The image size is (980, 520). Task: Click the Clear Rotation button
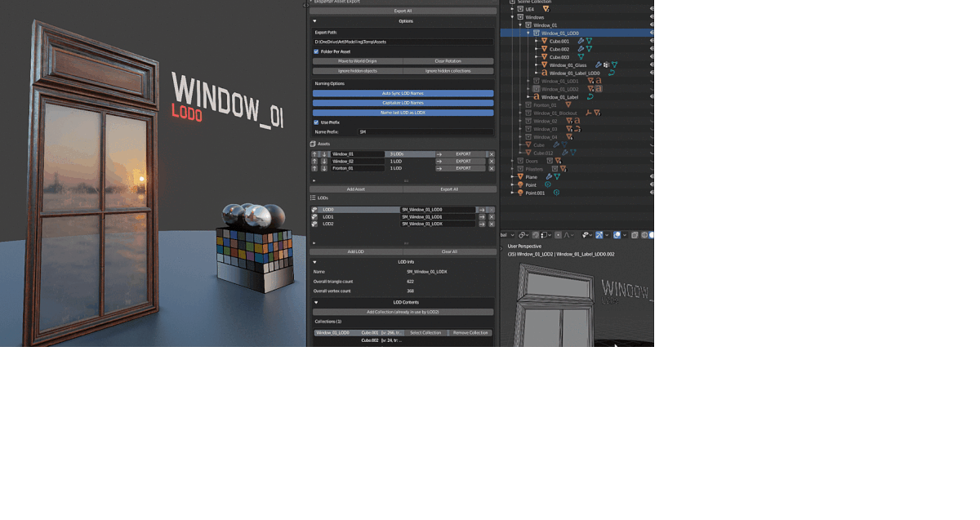click(448, 61)
